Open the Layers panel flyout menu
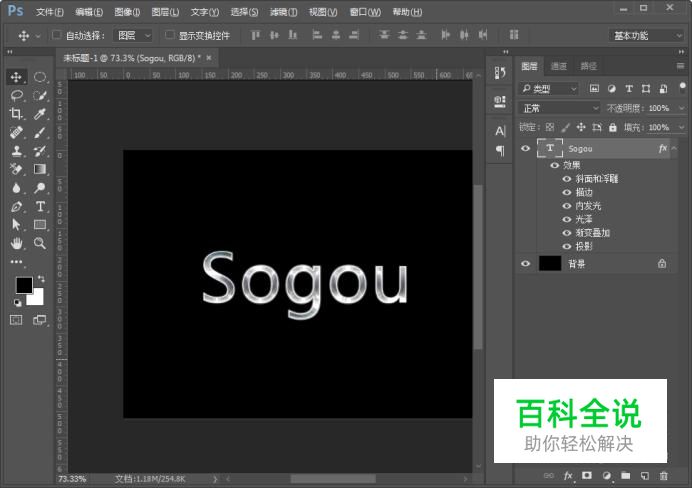This screenshot has height=488, width=692. (680, 66)
